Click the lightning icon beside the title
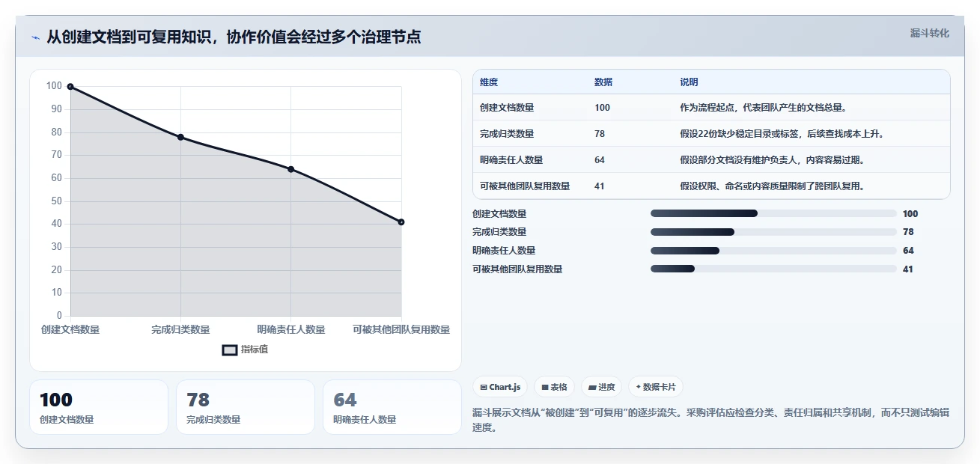Viewport: 980px width, 464px height. [35, 37]
